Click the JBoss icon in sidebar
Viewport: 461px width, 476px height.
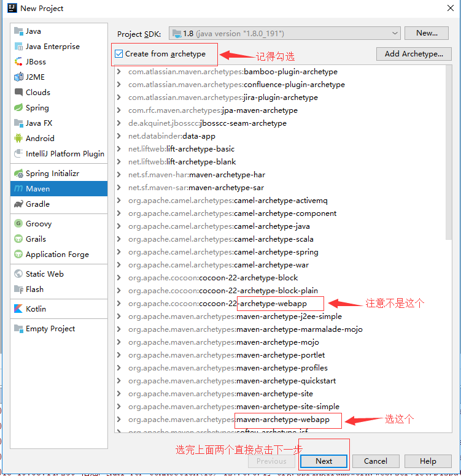18,61
